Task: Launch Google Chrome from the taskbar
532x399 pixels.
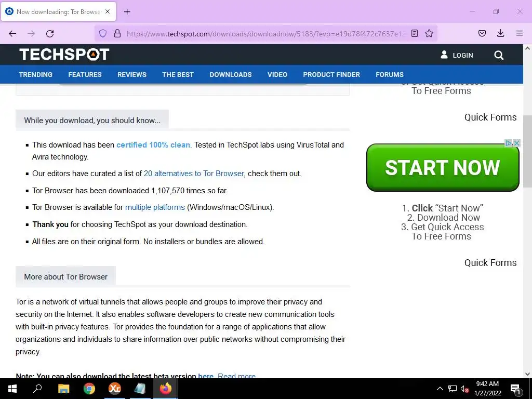Action: pos(89,389)
